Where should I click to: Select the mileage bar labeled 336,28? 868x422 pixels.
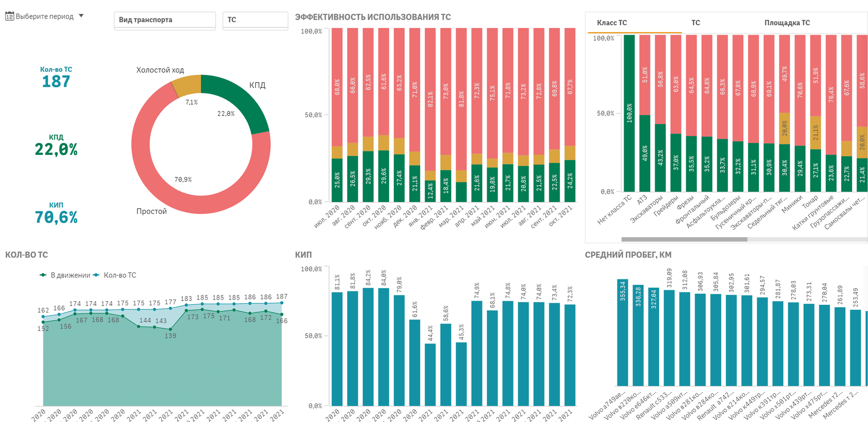click(638, 336)
